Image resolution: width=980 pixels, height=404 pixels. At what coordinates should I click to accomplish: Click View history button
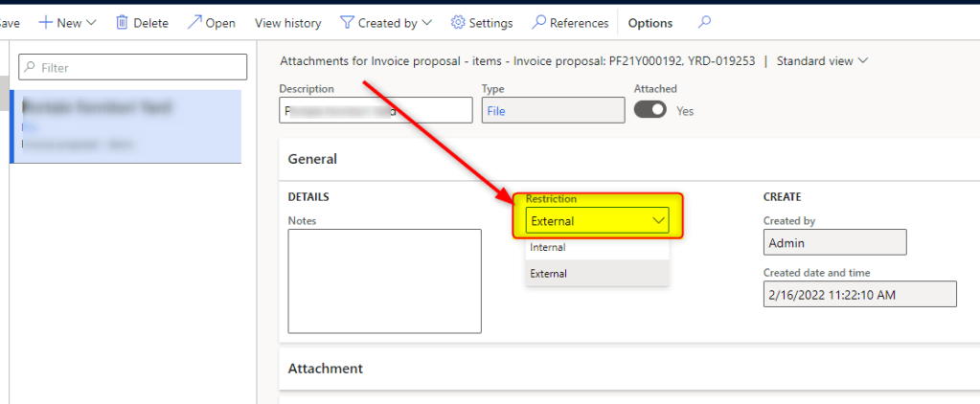point(288,22)
